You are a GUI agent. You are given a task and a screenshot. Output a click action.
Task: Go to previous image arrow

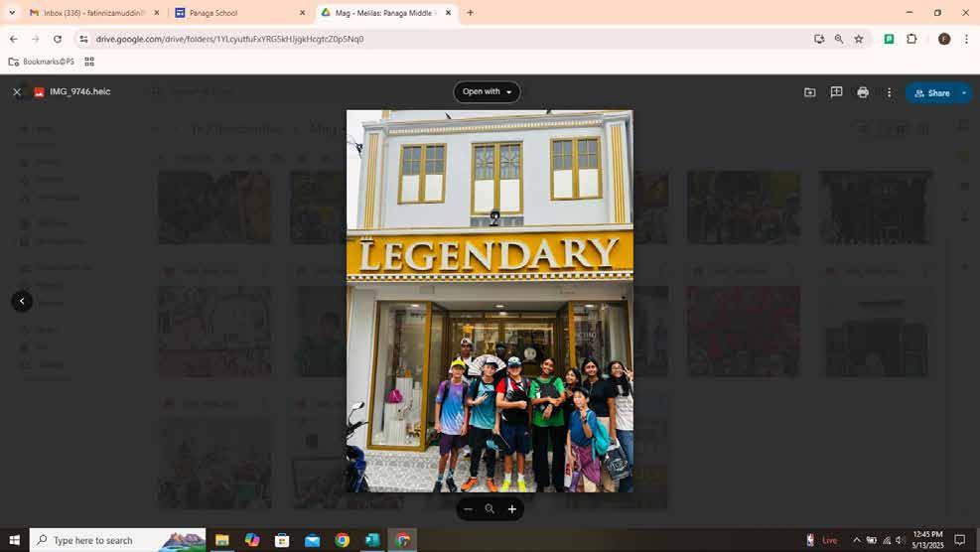tap(22, 302)
